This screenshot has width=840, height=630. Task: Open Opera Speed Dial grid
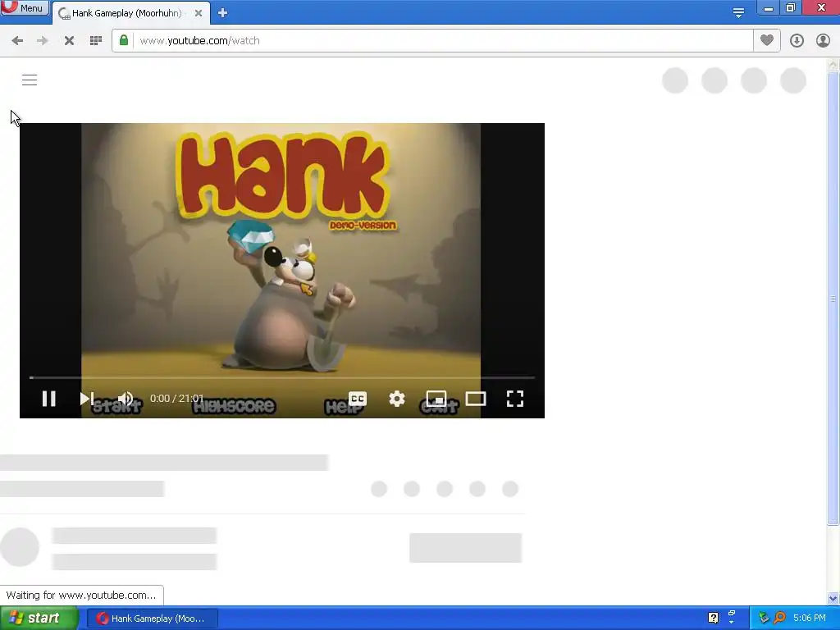(x=96, y=41)
